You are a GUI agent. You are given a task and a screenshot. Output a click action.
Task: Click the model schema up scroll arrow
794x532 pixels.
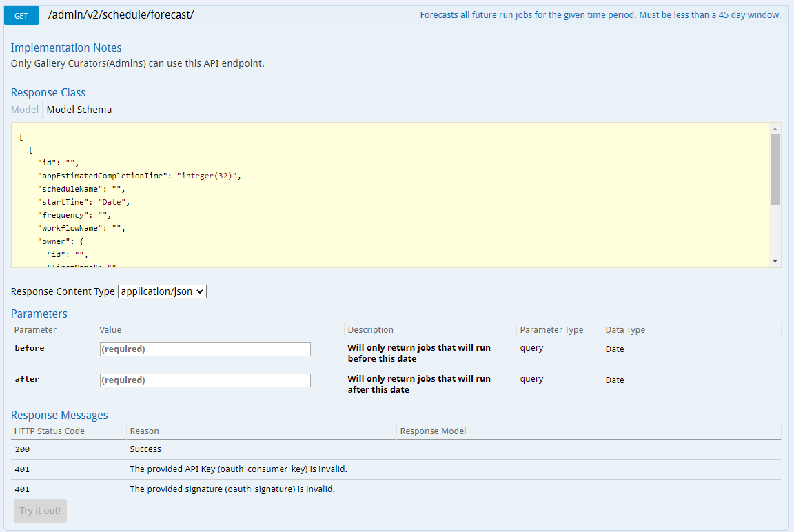(x=776, y=130)
